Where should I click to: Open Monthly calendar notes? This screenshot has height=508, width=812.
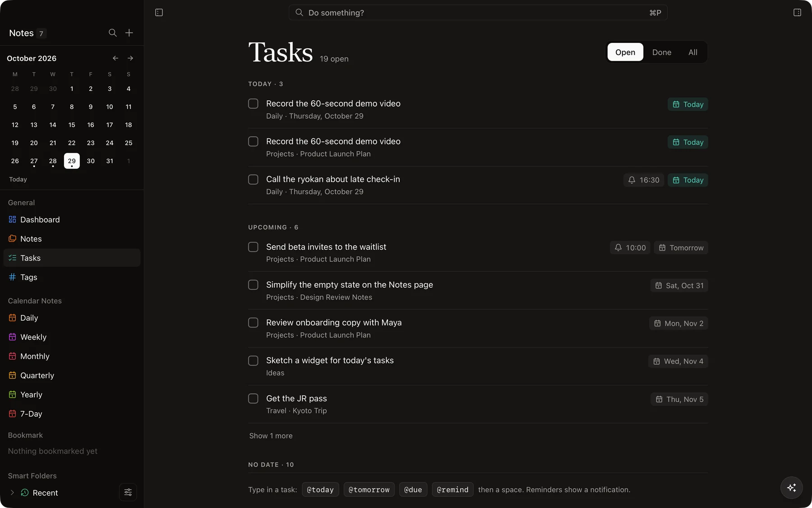pyautogui.click(x=72, y=356)
